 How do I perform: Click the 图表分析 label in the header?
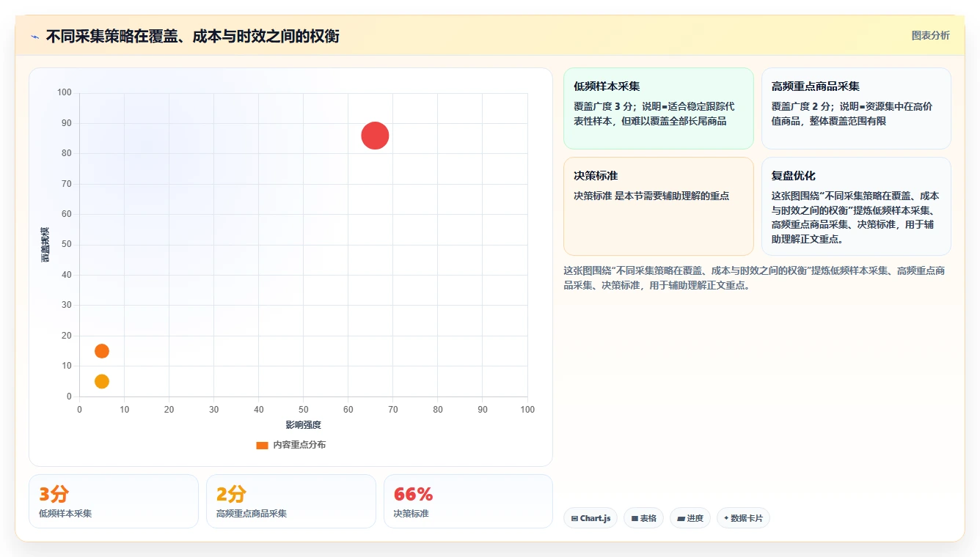click(x=930, y=35)
